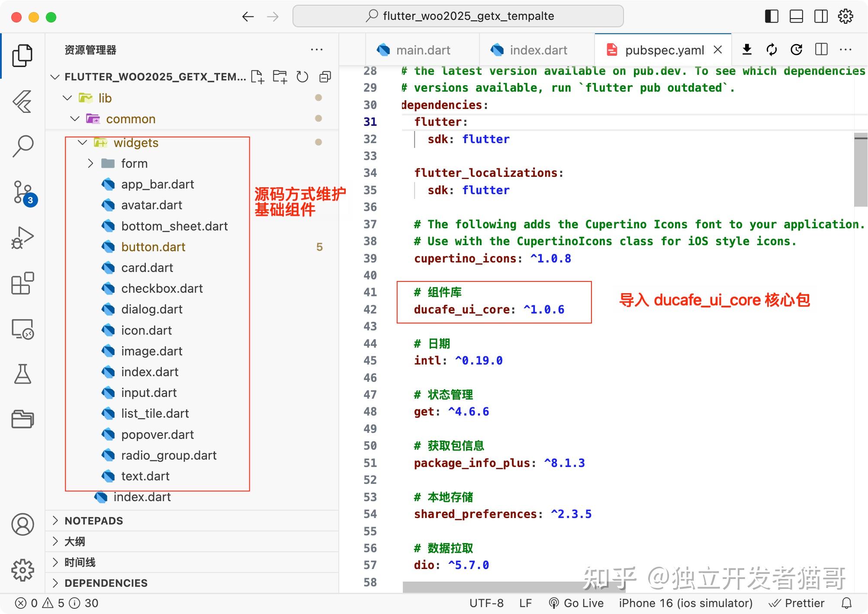868x614 pixels.
Task: Click the search box in title bar
Action: (458, 16)
